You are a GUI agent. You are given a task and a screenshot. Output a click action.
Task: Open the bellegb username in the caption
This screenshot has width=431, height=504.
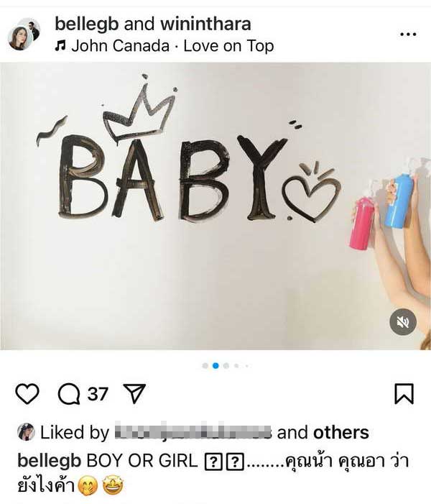point(50,461)
